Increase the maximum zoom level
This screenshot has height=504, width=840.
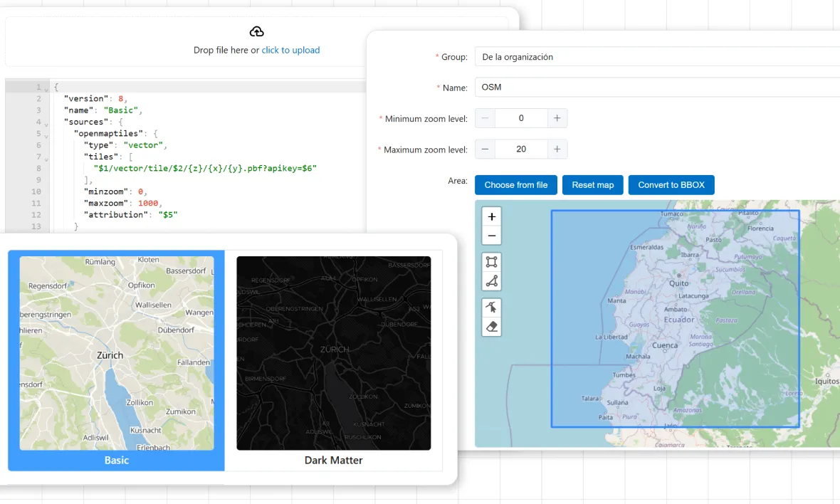point(557,149)
